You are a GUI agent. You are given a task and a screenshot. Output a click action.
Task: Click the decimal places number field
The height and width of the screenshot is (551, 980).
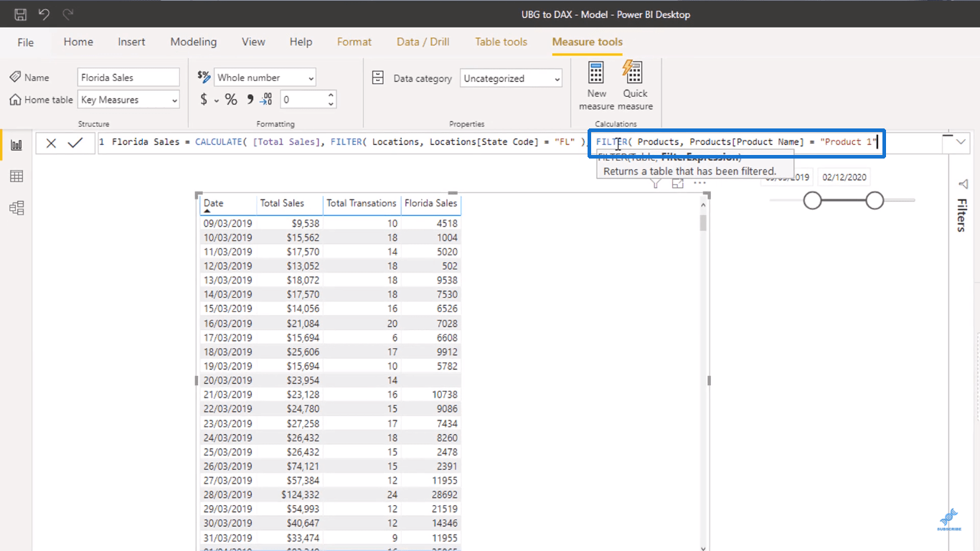302,100
